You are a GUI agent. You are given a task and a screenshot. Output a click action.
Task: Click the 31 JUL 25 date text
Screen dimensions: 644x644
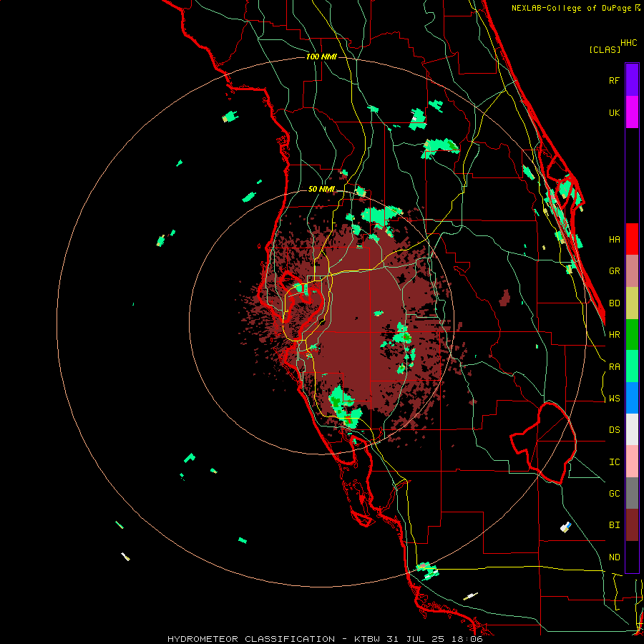click(x=417, y=639)
